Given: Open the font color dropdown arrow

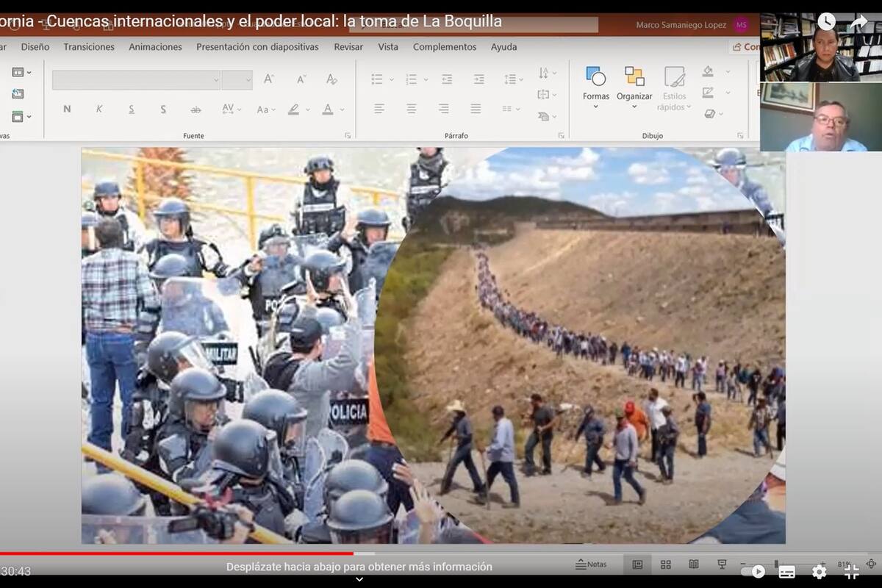Looking at the screenshot, I should [342, 110].
